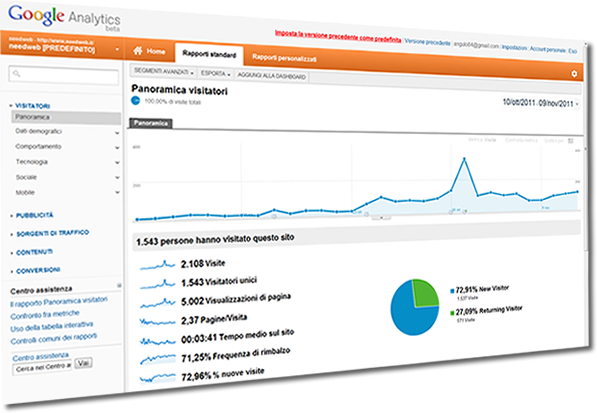The height and width of the screenshot is (413, 597).
Task: Switch to Rapporti personalizzati tab
Action: [x=284, y=58]
